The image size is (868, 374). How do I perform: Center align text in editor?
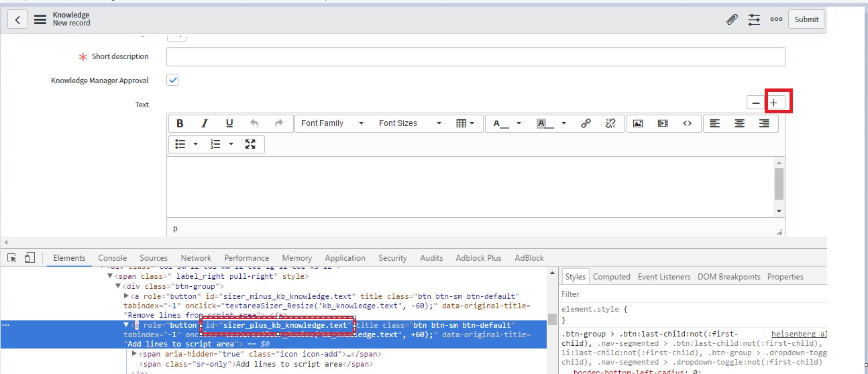click(739, 123)
